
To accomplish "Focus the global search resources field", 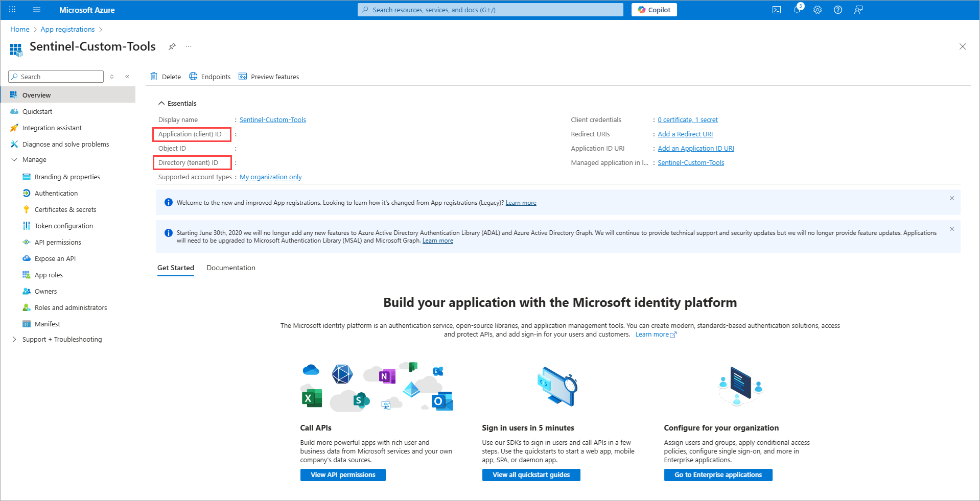I will pyautogui.click(x=491, y=10).
